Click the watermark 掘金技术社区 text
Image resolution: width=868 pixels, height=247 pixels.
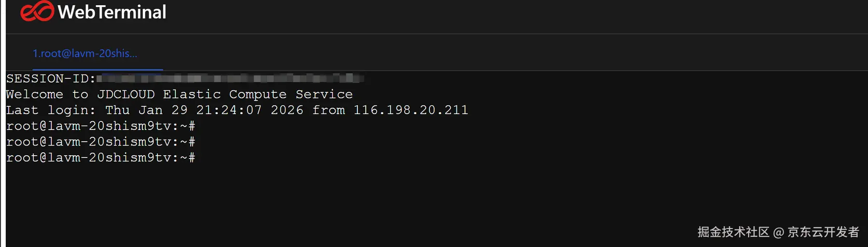[733, 232]
